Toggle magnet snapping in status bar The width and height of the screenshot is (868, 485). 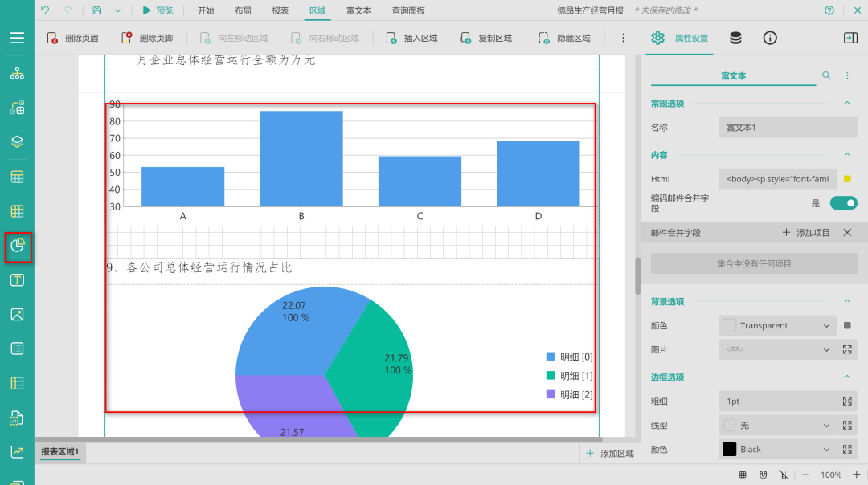point(763,475)
